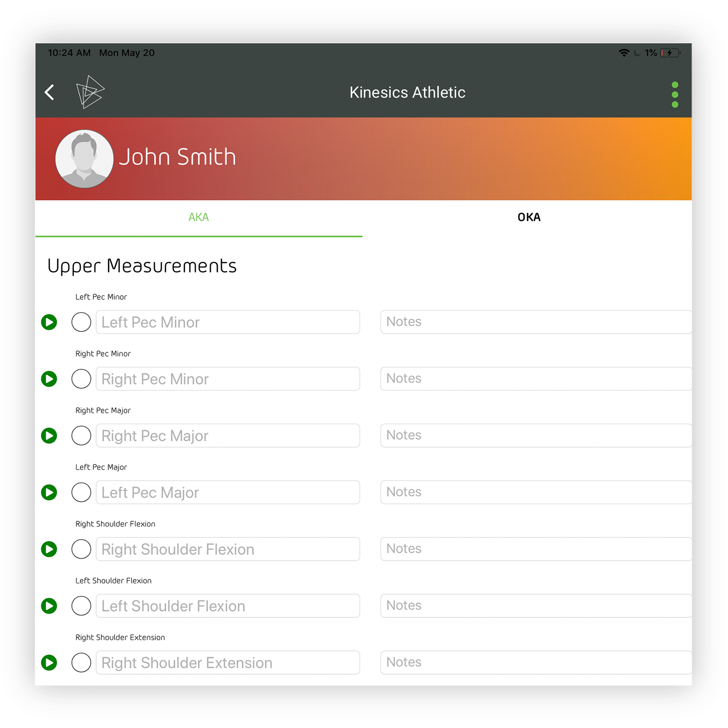Click the Notes field for Right Shoulder Extension
The height and width of the screenshot is (728, 728).
536,662
